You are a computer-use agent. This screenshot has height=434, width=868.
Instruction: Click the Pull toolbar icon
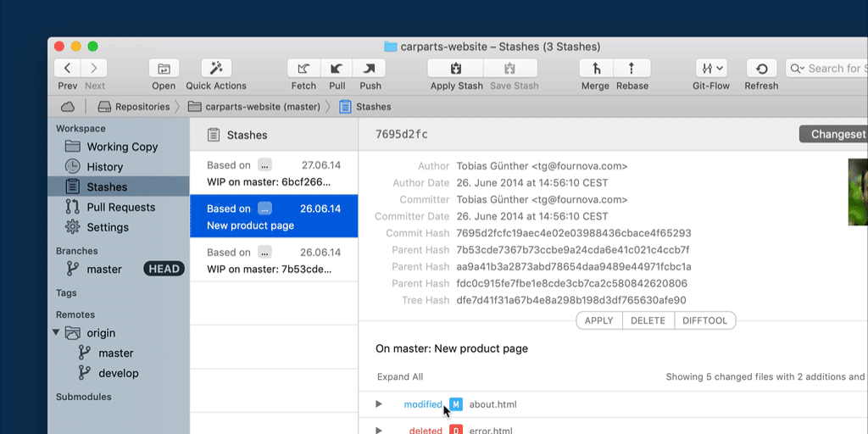(337, 69)
